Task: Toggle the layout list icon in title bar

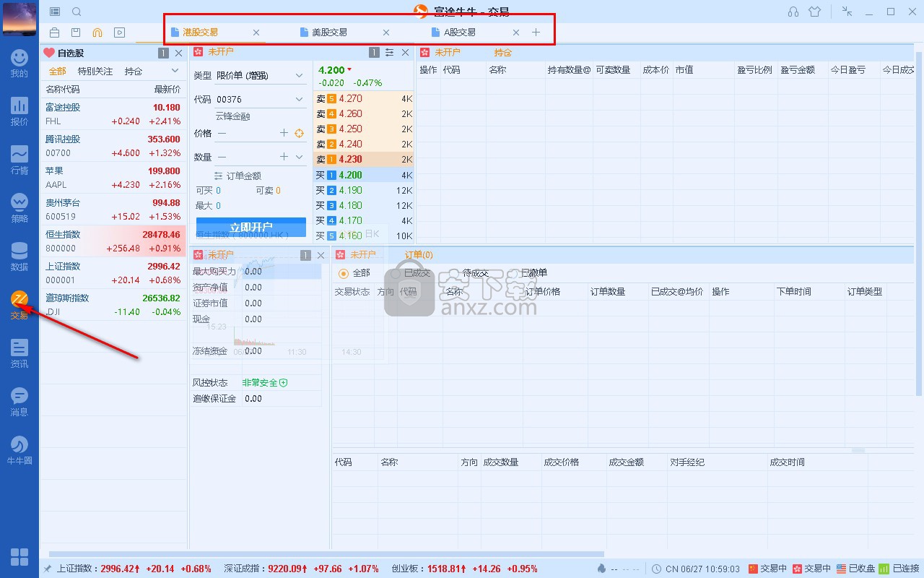Action: 55,12
